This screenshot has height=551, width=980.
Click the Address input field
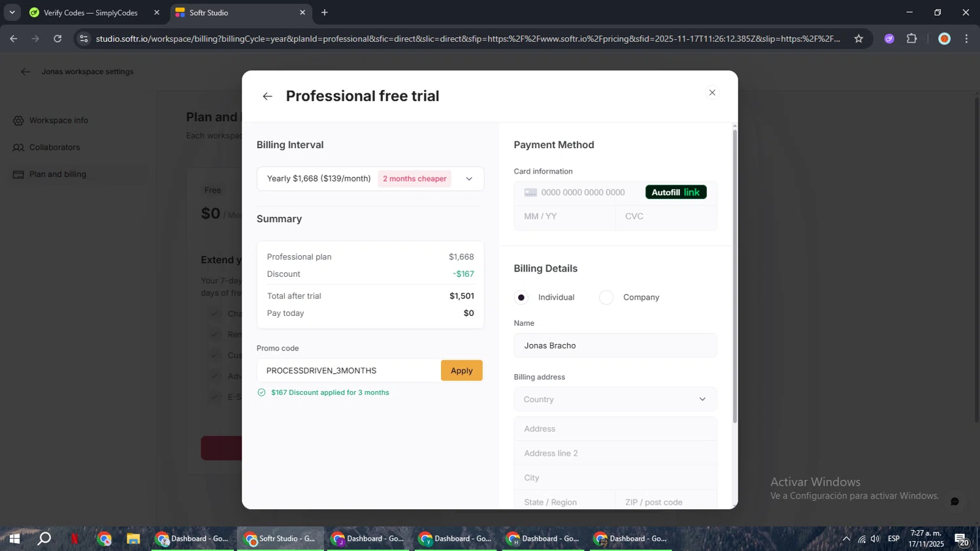615,429
